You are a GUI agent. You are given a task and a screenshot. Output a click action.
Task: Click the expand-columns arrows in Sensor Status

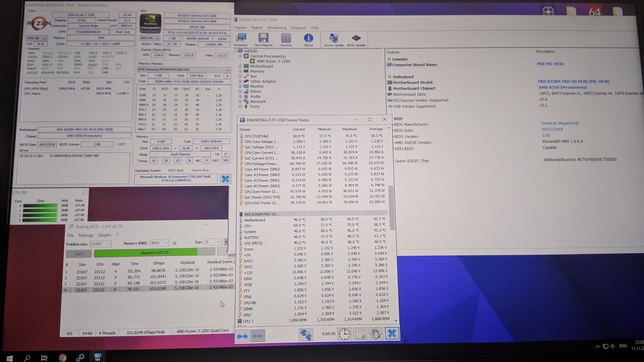coord(243,336)
